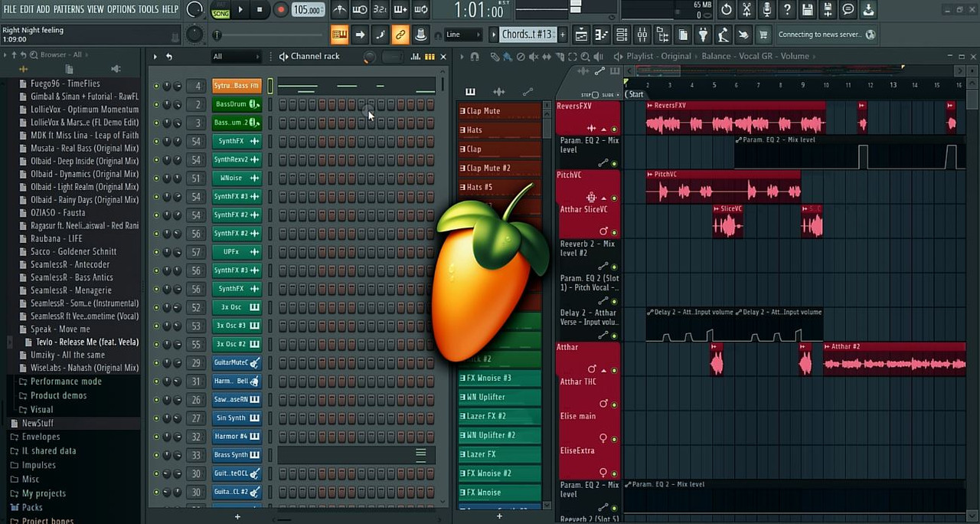Open the content library cart icon
This screenshot has width=980, height=524.
point(763,34)
